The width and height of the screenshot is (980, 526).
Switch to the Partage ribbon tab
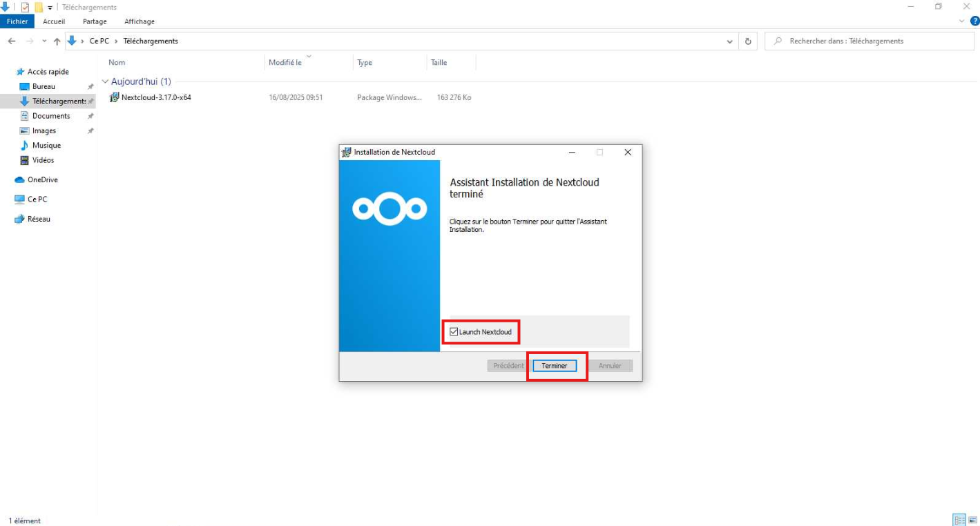[x=95, y=21]
